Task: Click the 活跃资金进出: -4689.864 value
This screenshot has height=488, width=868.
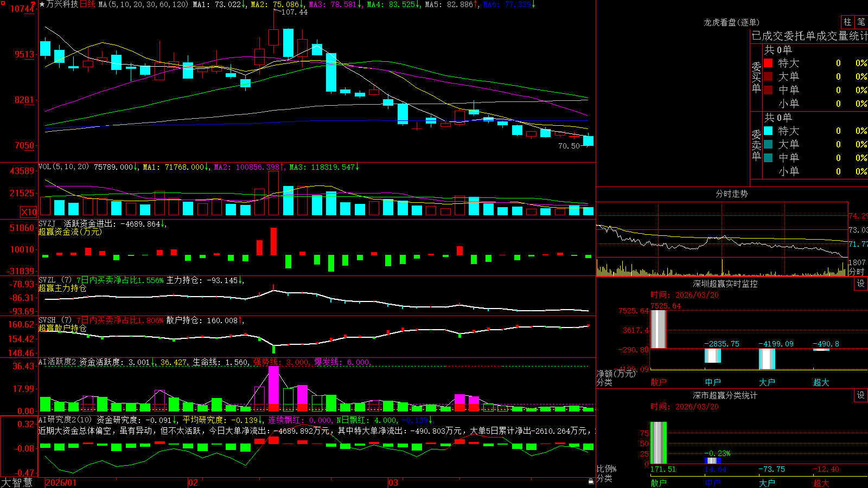Action: (x=115, y=223)
